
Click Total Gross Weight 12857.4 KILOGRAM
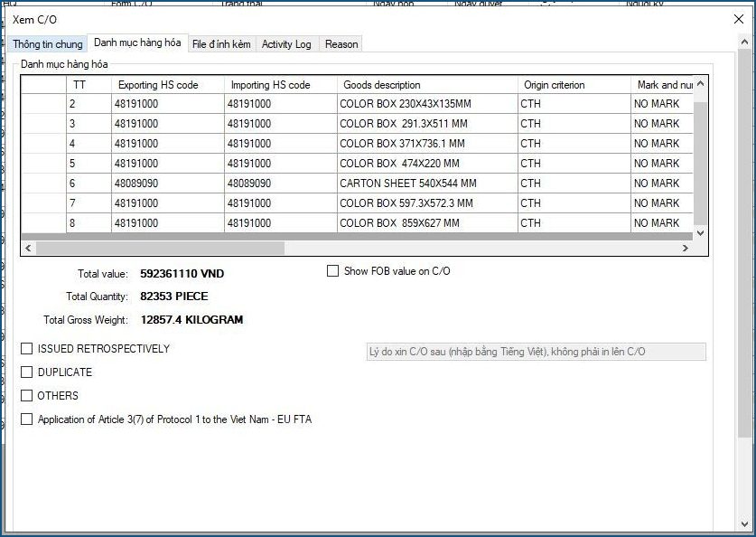191,319
